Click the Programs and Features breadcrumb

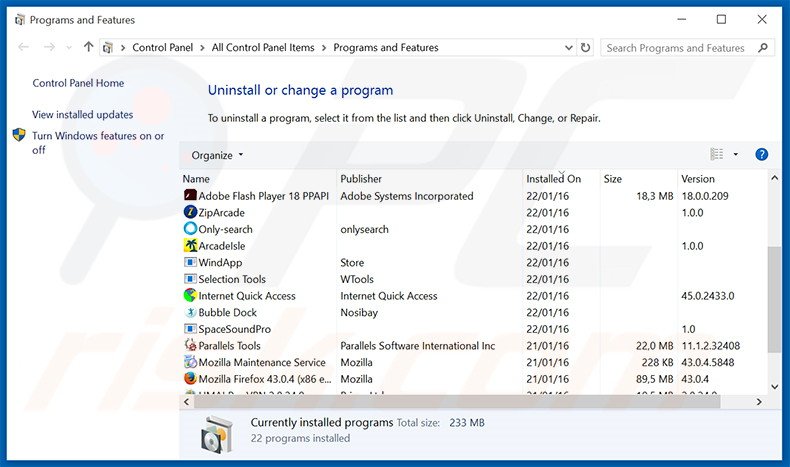pyautogui.click(x=386, y=47)
